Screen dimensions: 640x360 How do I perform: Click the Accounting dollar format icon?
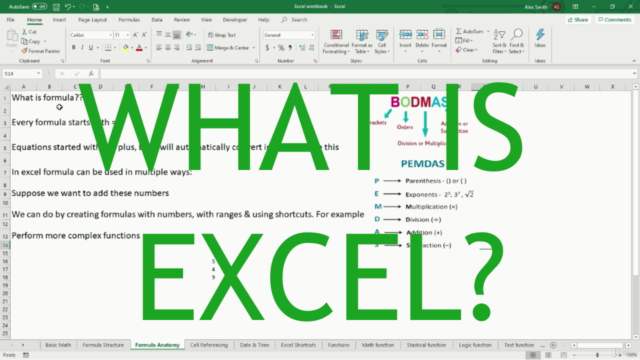click(267, 48)
